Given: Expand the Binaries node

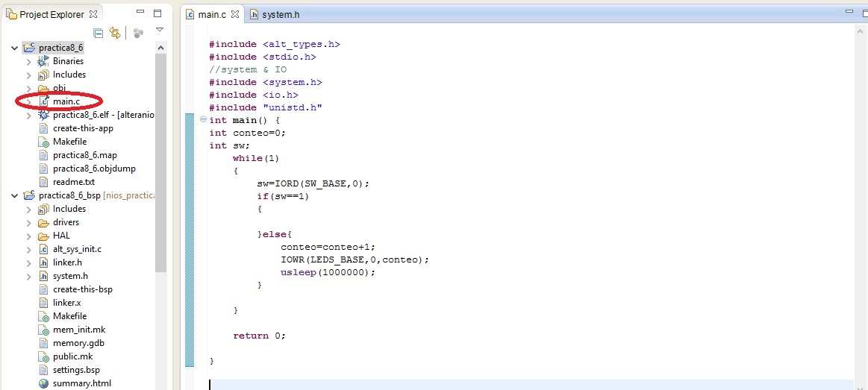Looking at the screenshot, I should pyautogui.click(x=29, y=61).
